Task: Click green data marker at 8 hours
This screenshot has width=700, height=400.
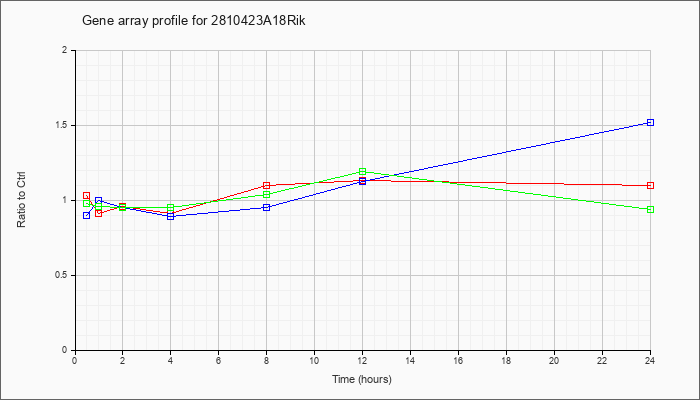Action: click(267, 194)
